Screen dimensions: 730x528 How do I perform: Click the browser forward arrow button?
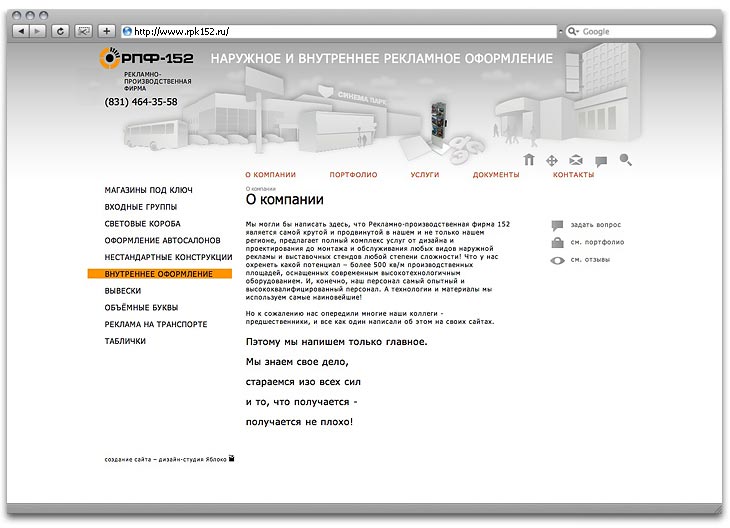(x=37, y=31)
